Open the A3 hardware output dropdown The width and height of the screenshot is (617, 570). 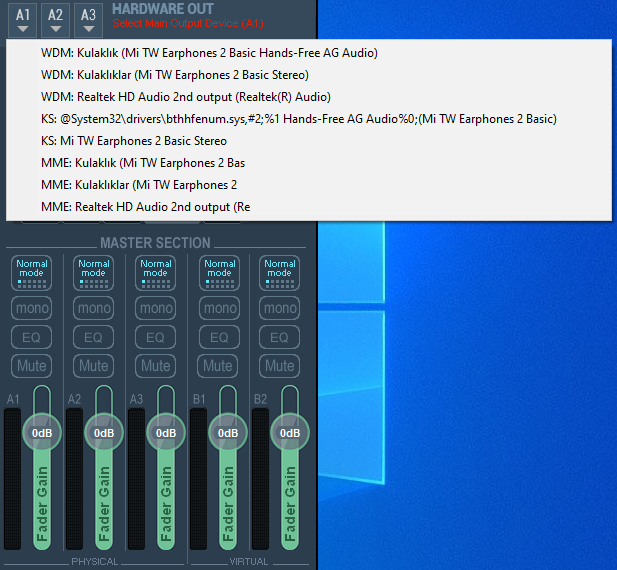pos(89,20)
